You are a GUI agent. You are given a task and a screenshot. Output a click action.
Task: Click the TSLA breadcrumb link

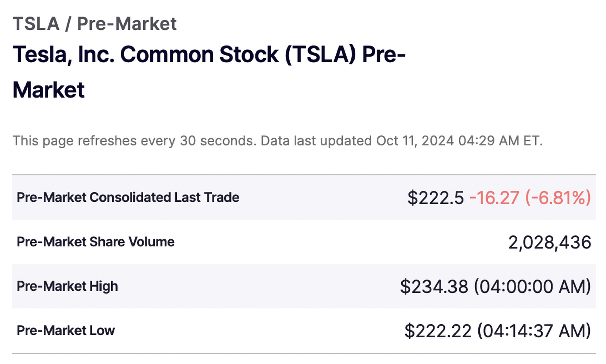(36, 24)
